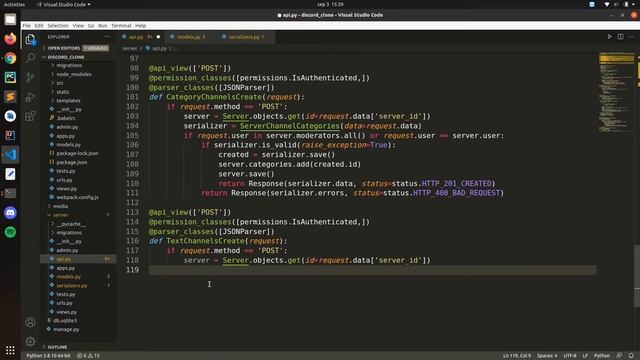Click the feedback icon in status bar
Image resolution: width=640 pixels, height=360 pixels.
[x=619, y=356]
